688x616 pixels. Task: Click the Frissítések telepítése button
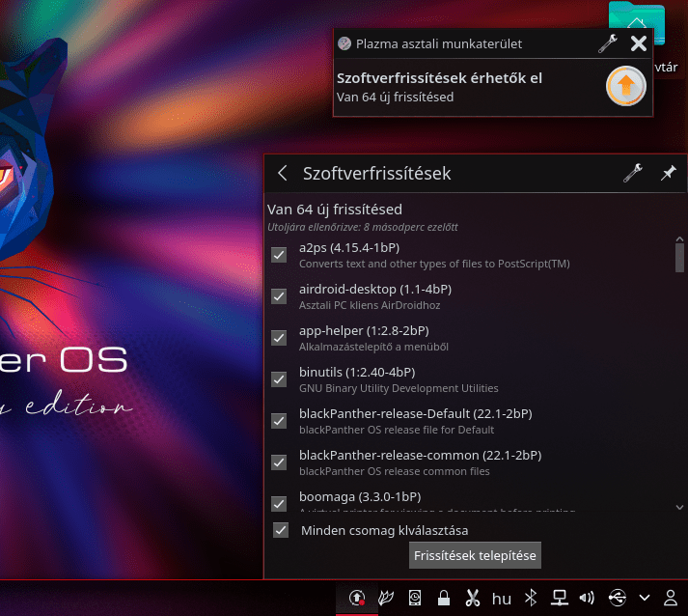[x=475, y=555]
